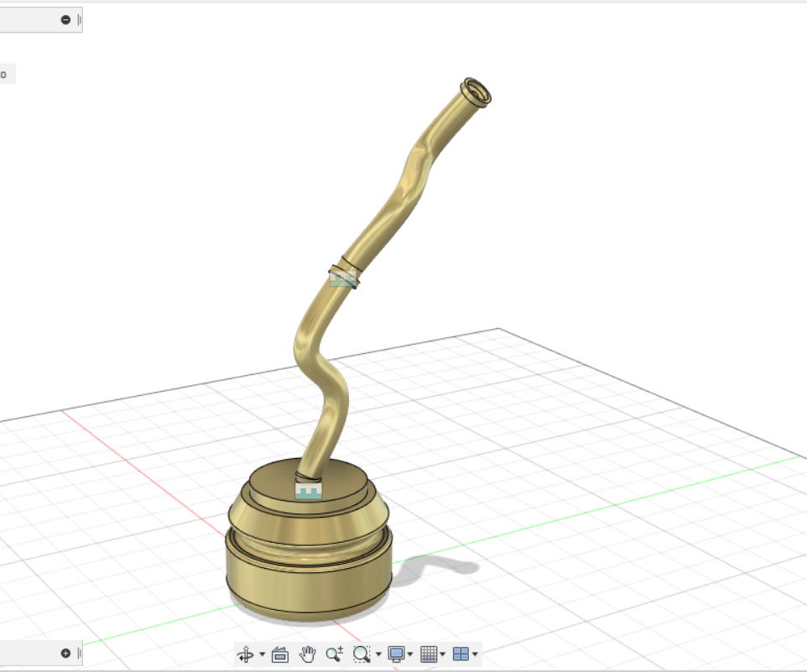This screenshot has width=807, height=672.
Task: Select the joint glyph at the pipe collar
Action: [x=343, y=279]
